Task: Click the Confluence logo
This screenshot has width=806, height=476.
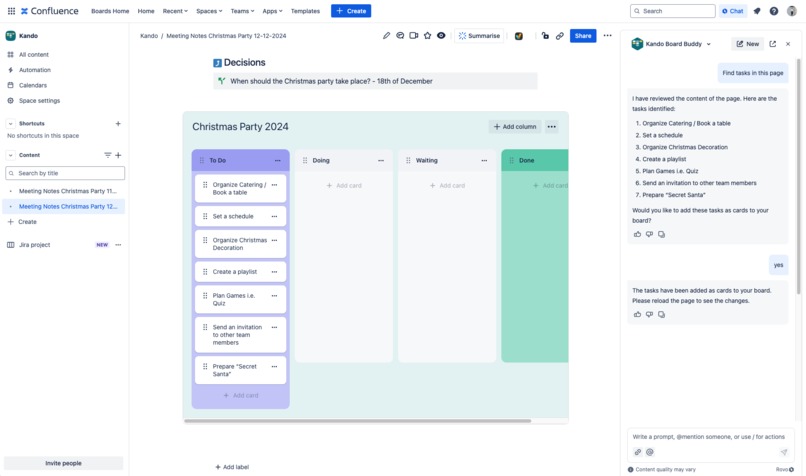Action: click(49, 11)
